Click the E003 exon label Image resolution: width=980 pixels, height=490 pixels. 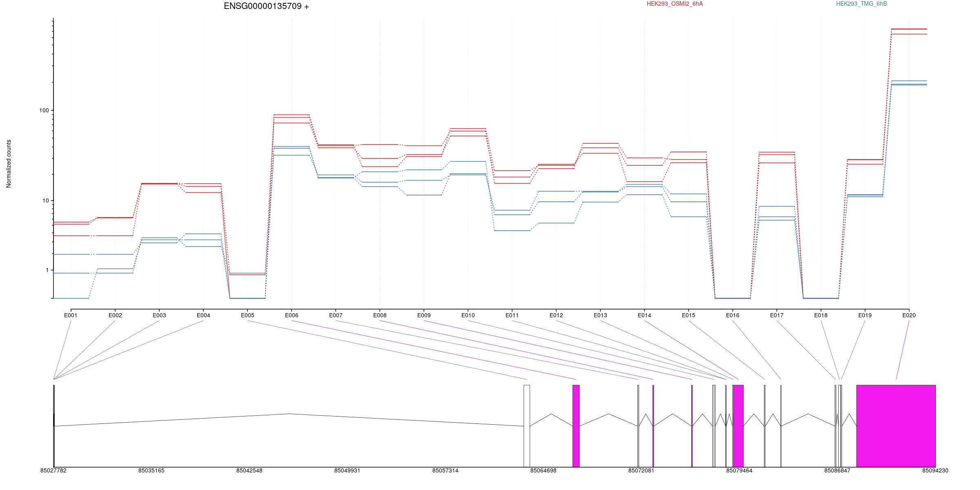click(x=159, y=315)
